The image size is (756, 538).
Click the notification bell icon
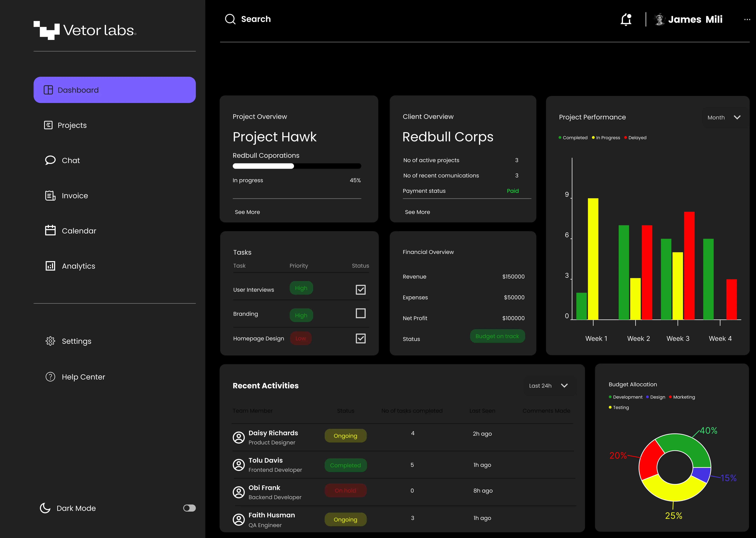point(626,20)
